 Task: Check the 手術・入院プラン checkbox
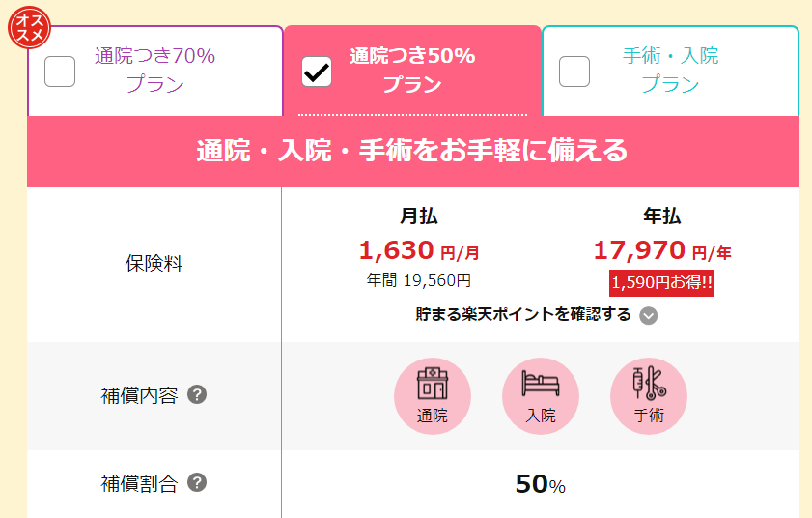pos(574,72)
